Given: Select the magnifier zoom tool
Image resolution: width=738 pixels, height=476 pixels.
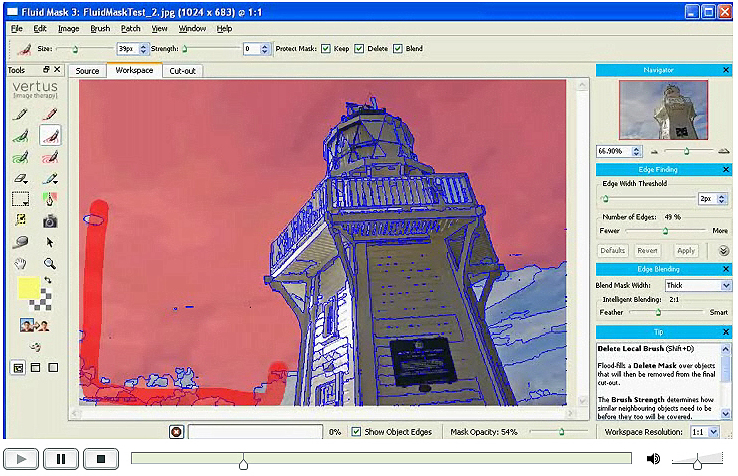Looking at the screenshot, I should (49, 264).
